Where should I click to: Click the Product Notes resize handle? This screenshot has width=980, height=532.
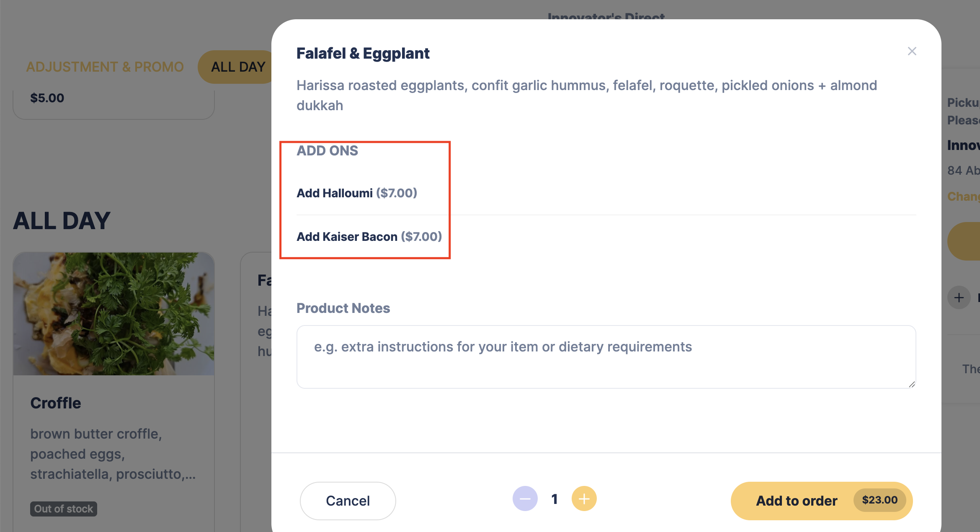tap(911, 384)
